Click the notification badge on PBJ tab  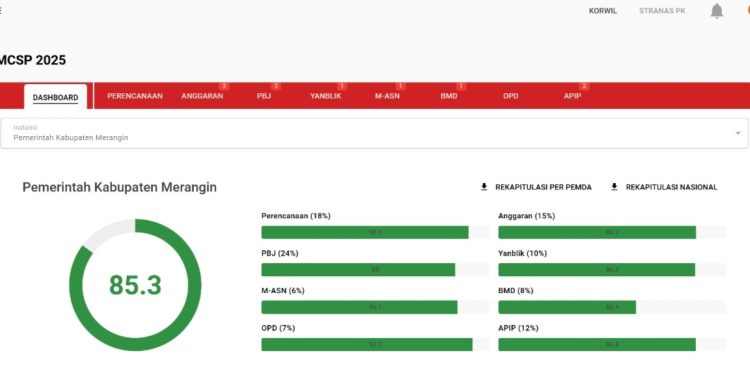coord(275,87)
